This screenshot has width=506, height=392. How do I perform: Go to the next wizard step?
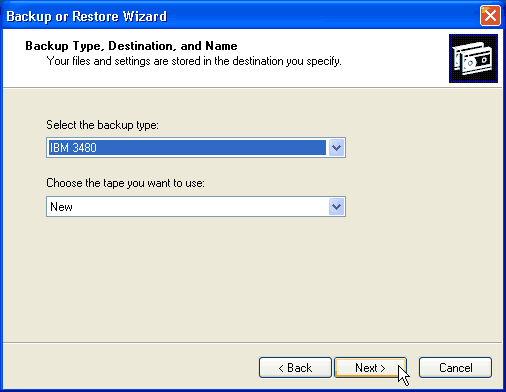[x=370, y=368]
